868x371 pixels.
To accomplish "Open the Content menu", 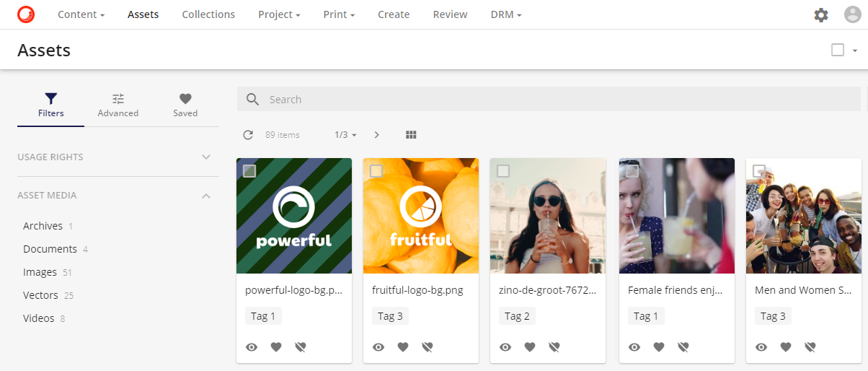I will coord(81,14).
